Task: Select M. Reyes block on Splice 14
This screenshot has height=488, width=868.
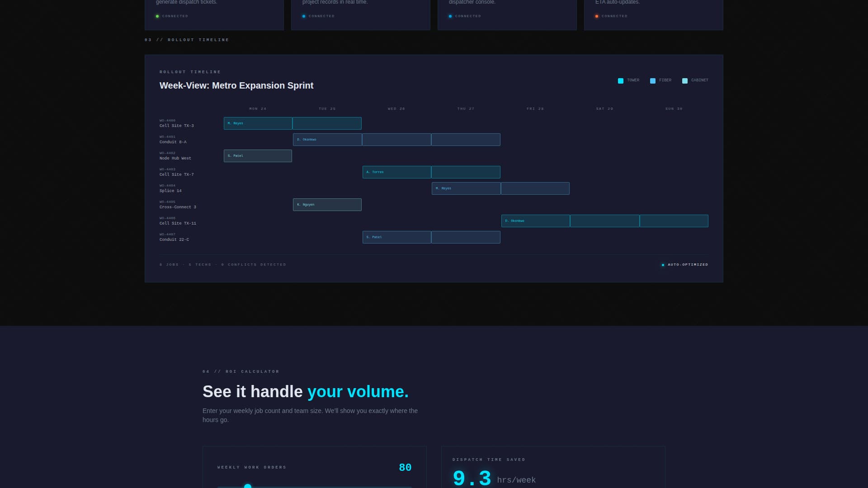Action: [466, 188]
